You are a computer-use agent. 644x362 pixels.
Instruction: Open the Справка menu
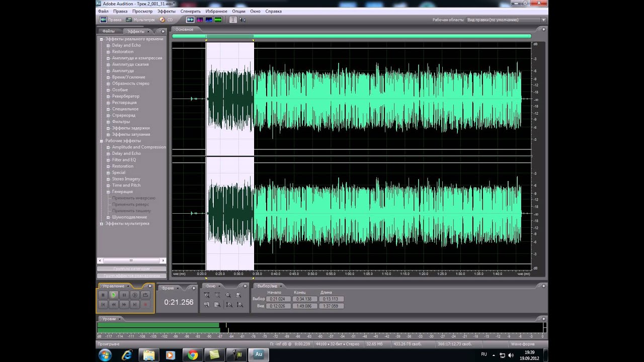tap(274, 11)
